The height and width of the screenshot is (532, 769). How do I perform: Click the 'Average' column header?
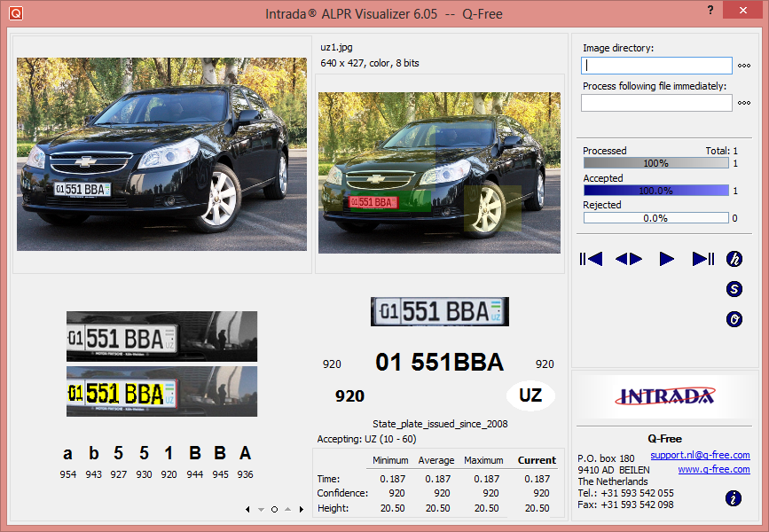coord(436,460)
